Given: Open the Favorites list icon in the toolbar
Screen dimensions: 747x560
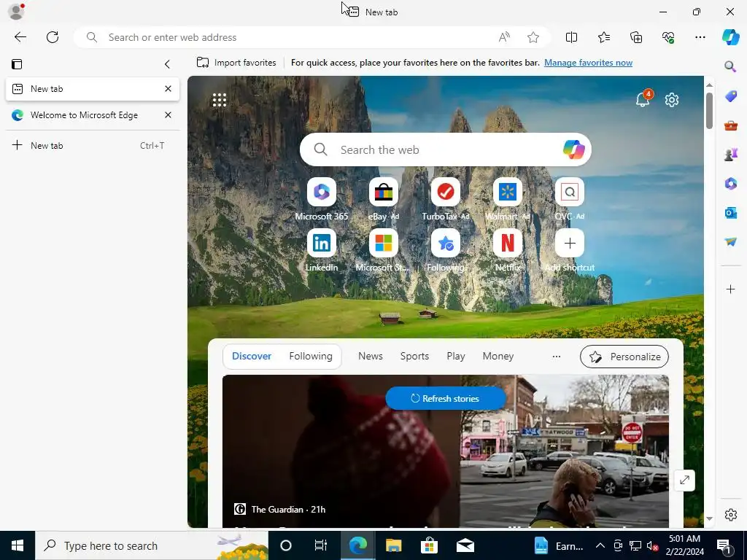Looking at the screenshot, I should (603, 37).
